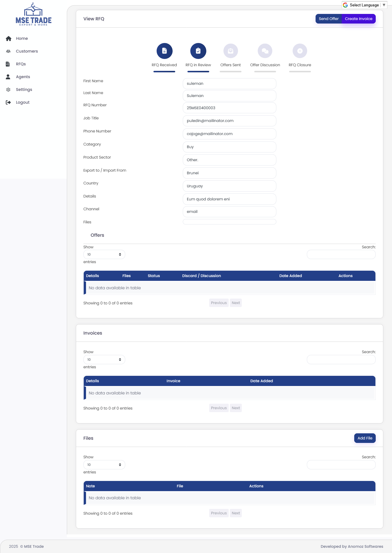The height and width of the screenshot is (553, 392).
Task: Expand the Invoices entries count dropdown
Action: [104, 360]
